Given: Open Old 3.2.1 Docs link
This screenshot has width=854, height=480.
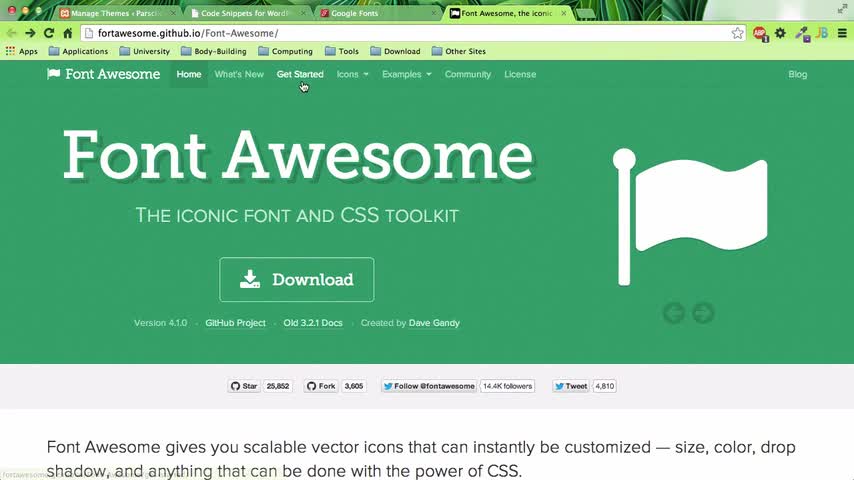Looking at the screenshot, I should [313, 323].
